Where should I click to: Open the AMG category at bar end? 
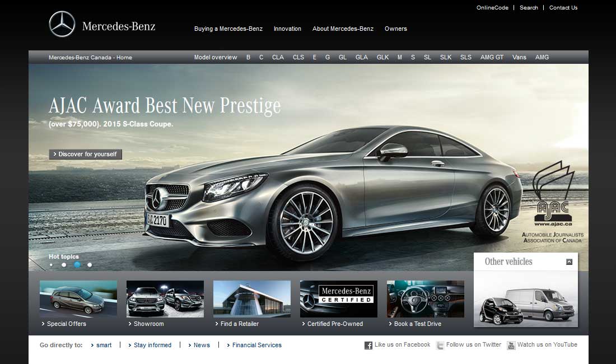click(542, 57)
